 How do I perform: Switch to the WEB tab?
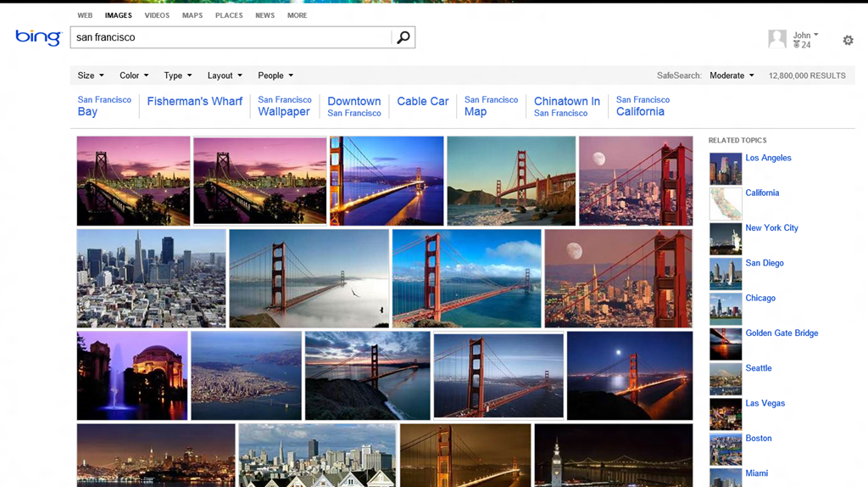pos(85,15)
